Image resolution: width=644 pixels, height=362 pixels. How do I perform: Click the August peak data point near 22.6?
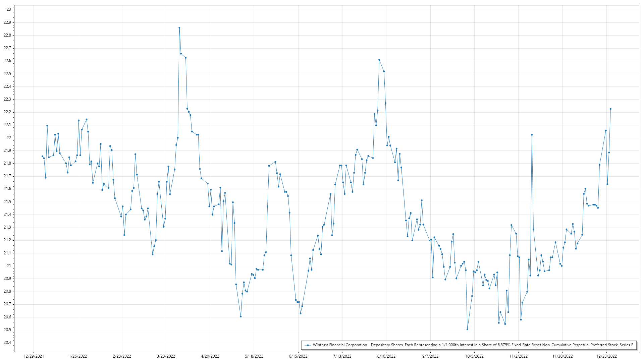[379, 60]
